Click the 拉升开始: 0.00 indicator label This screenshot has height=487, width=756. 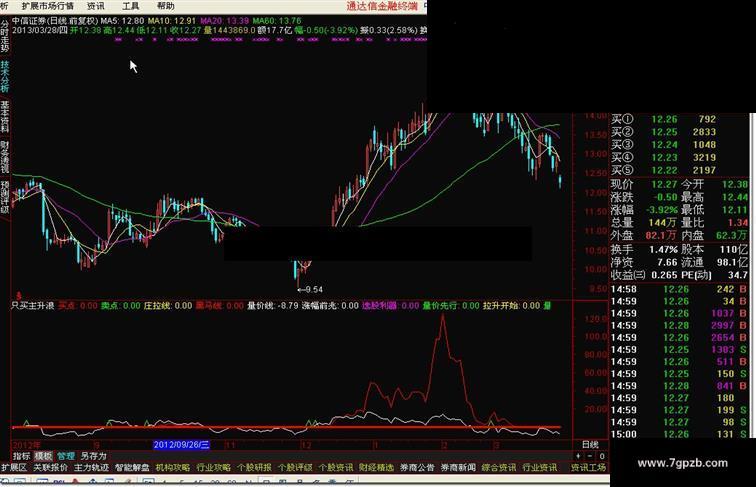(x=511, y=306)
